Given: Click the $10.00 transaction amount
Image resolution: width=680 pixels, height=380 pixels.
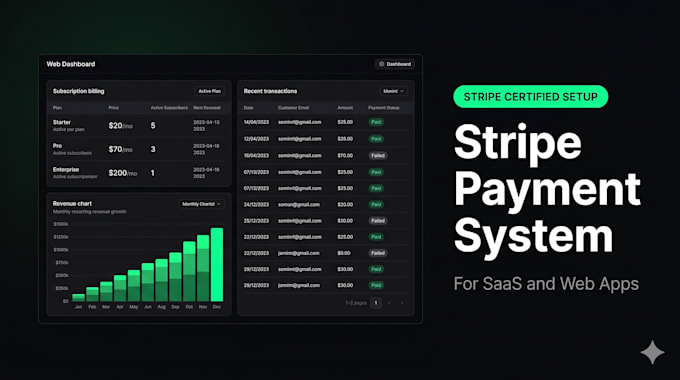Looking at the screenshot, I should (x=345, y=221).
